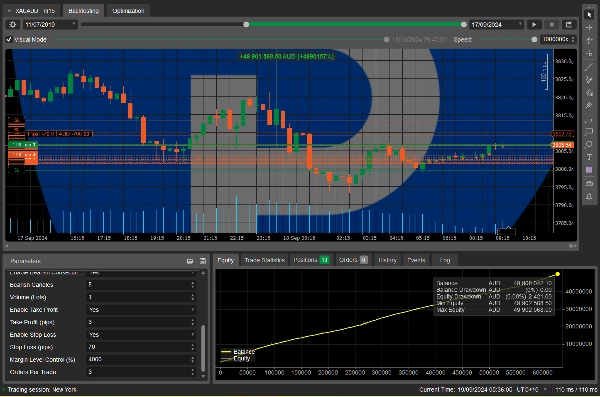Image resolution: width=600 pixels, height=397 pixels.
Task: Open the end date 17/09/2024 dropdown
Action: tap(497, 25)
